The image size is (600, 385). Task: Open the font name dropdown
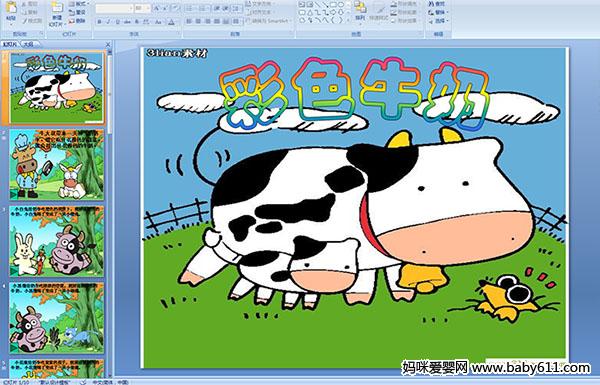[x=114, y=8]
